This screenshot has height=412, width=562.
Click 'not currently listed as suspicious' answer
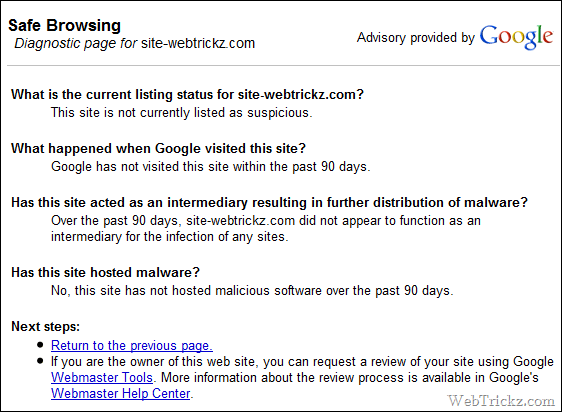[182, 113]
